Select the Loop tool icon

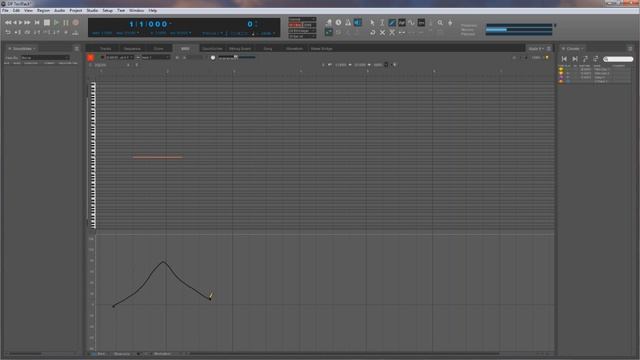point(372,32)
